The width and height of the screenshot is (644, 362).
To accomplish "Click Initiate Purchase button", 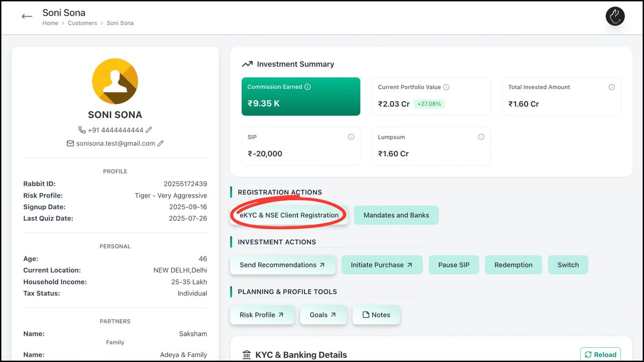I will [381, 265].
